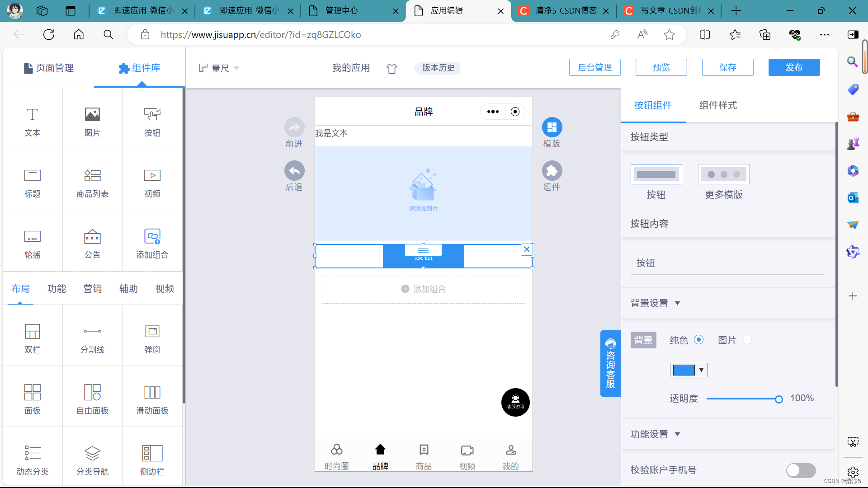Click the 分类导航 category navigation component
This screenshot has height=488, width=868.
click(x=92, y=459)
